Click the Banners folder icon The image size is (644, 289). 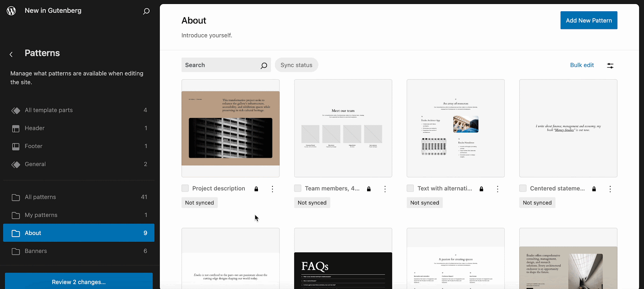point(16,251)
